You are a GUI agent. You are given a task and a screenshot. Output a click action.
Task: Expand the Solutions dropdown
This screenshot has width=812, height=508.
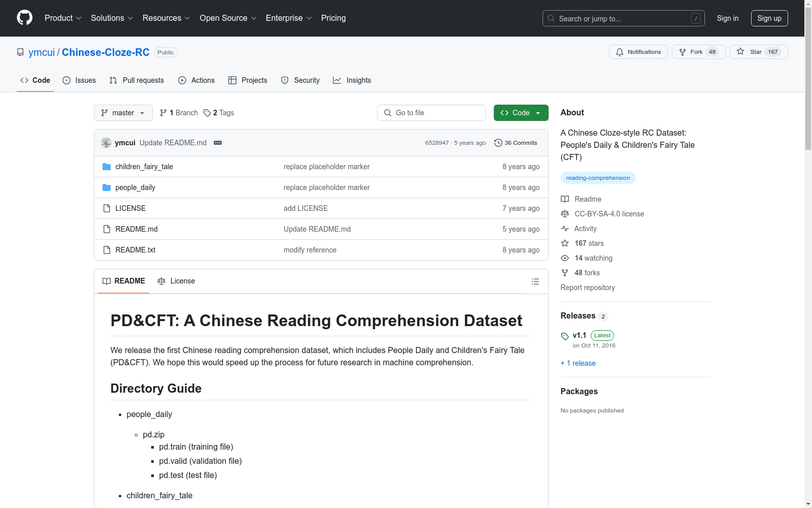[112, 18]
